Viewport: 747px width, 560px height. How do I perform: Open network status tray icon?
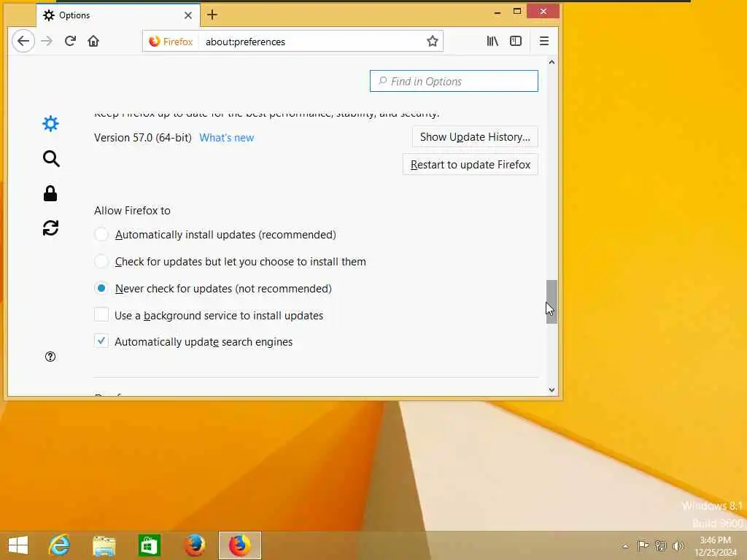coord(660,545)
